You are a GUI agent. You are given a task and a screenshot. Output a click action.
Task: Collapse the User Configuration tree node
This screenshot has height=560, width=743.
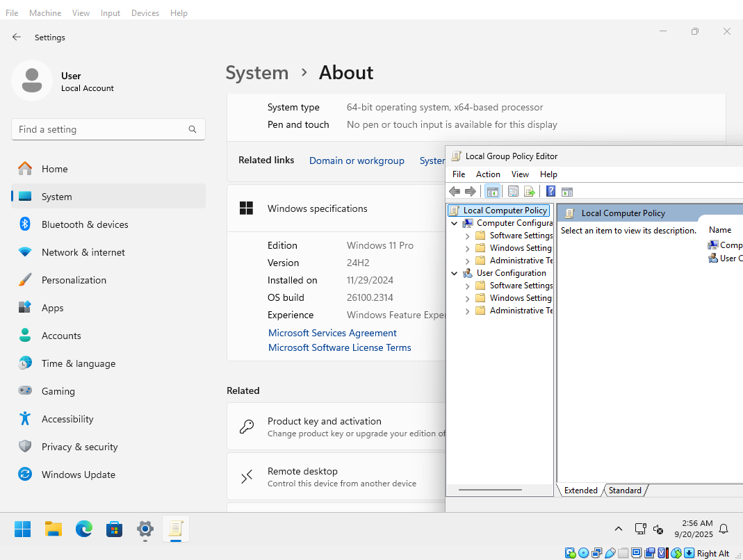[x=455, y=274]
